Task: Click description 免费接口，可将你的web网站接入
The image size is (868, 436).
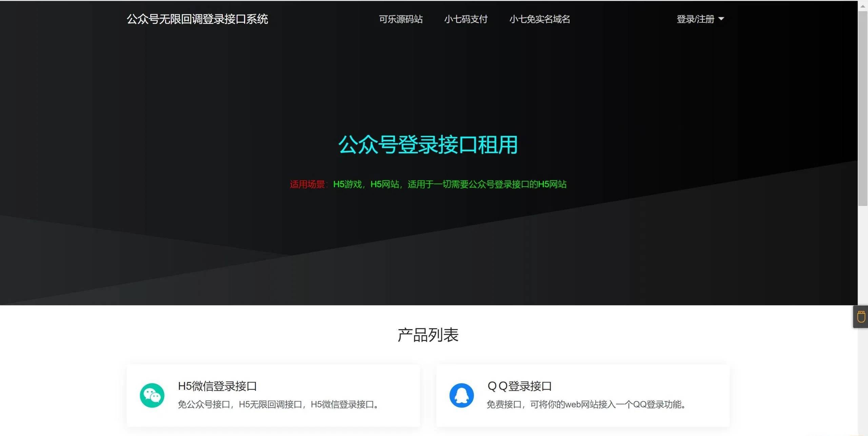Action: (x=586, y=404)
